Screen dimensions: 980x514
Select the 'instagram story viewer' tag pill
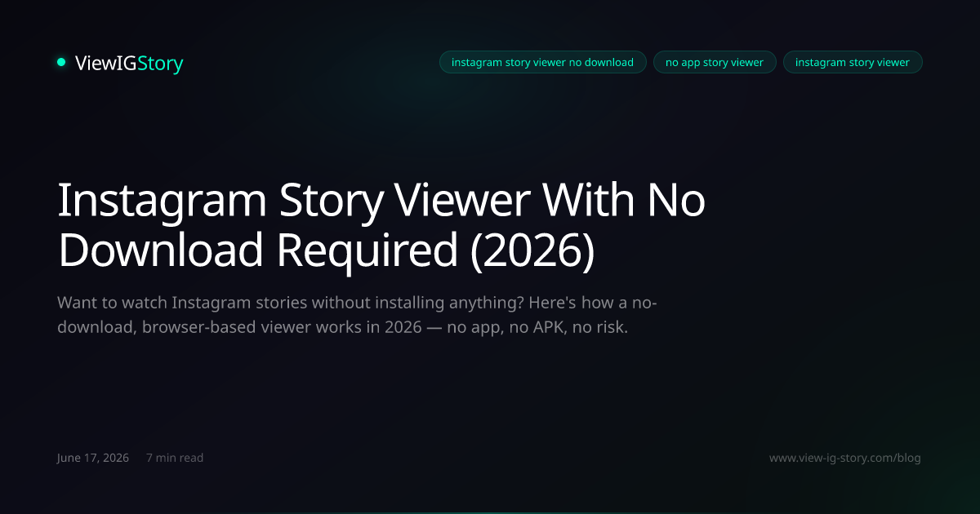pos(853,62)
